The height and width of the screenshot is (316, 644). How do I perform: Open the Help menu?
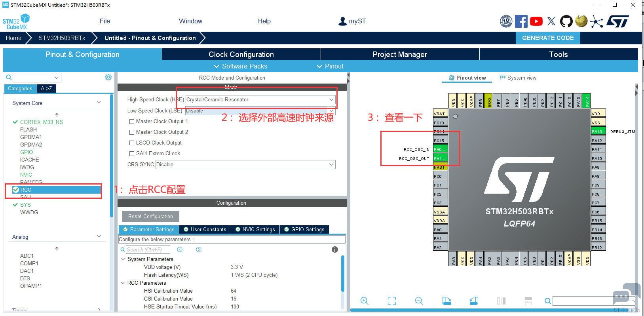(264, 21)
